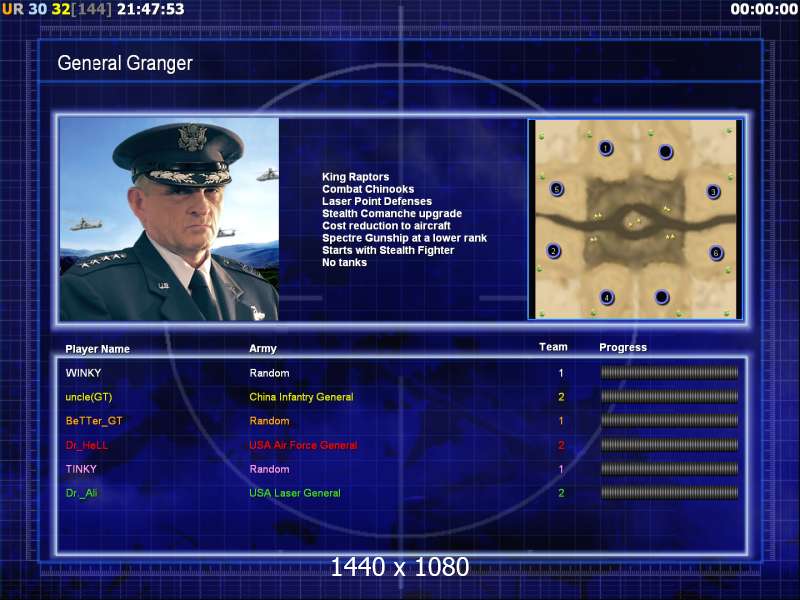
Task: Click the unnumbered black marker beside marker 1
Action: pyautogui.click(x=666, y=152)
